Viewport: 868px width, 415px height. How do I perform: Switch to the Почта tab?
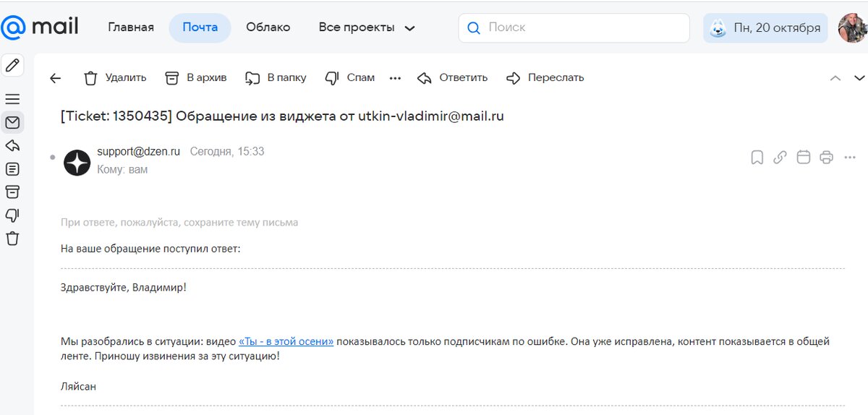200,27
